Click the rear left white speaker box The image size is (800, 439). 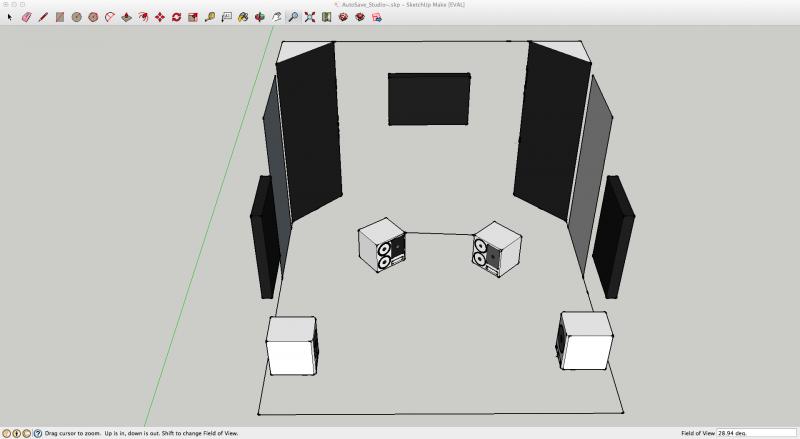coord(291,346)
